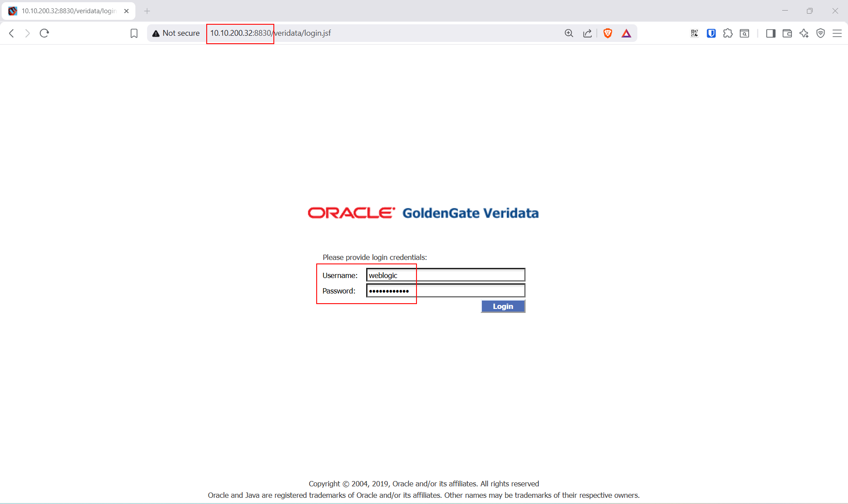
Task: Open the Bitwarden extension icon
Action: [x=711, y=33]
